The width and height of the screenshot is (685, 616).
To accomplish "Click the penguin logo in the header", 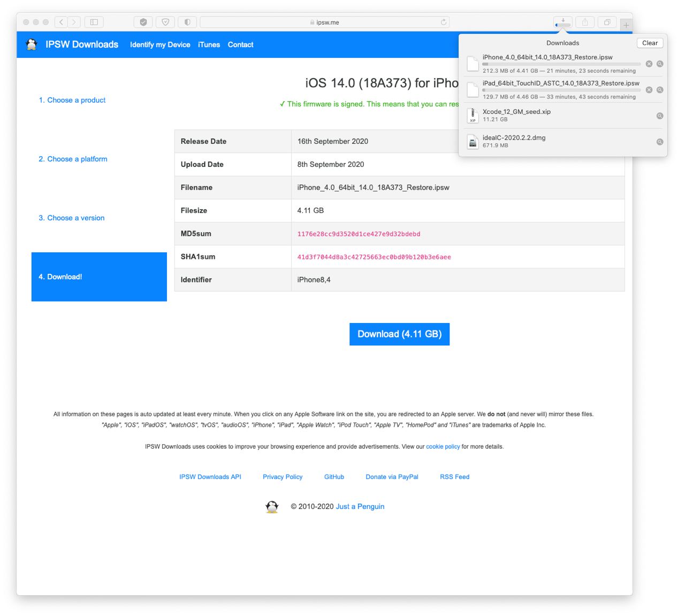I will click(32, 44).
